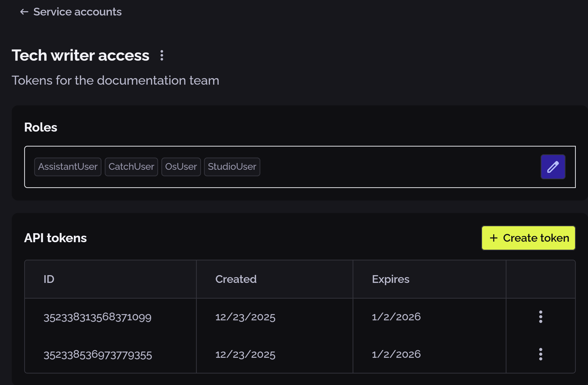The height and width of the screenshot is (385, 588).
Task: Click the pencil icon to edit roles
Action: (x=553, y=167)
